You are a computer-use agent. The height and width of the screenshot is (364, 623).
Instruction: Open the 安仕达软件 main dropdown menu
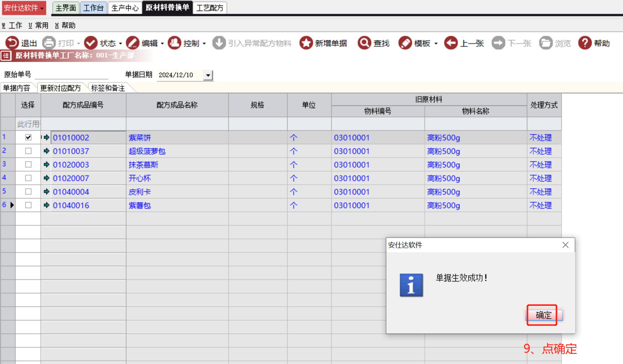point(24,8)
